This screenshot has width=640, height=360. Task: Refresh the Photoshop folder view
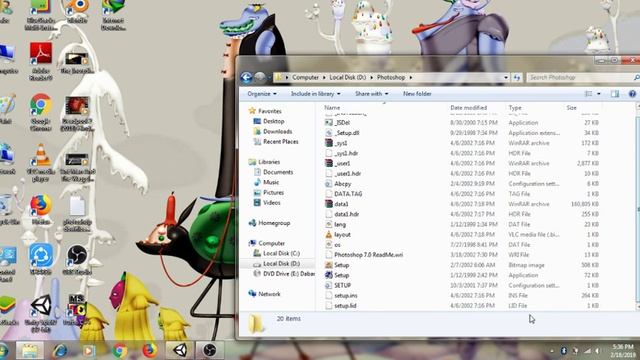click(517, 77)
